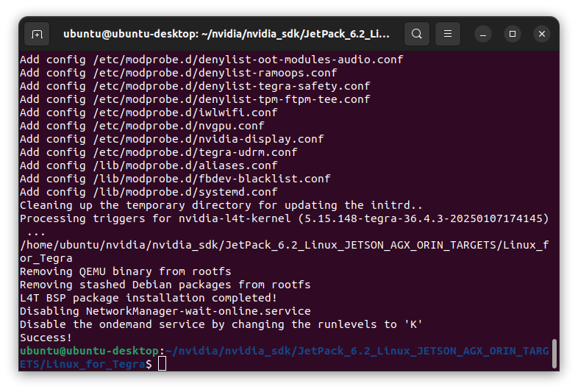Click the systemd.conf config line

pos(149,192)
